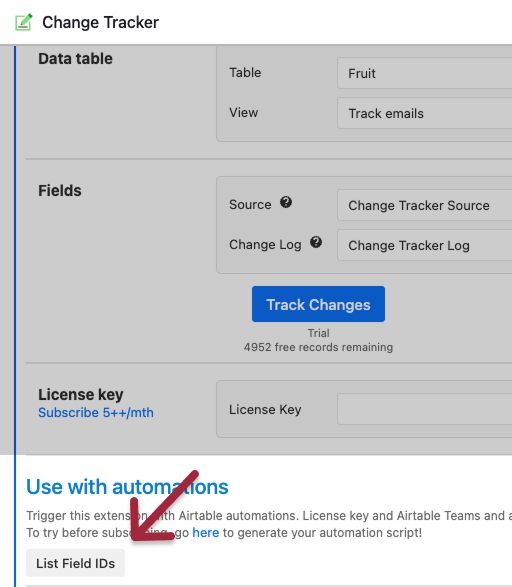Open the View dropdown showing Track emails
The image size is (512, 587).
coord(424,113)
